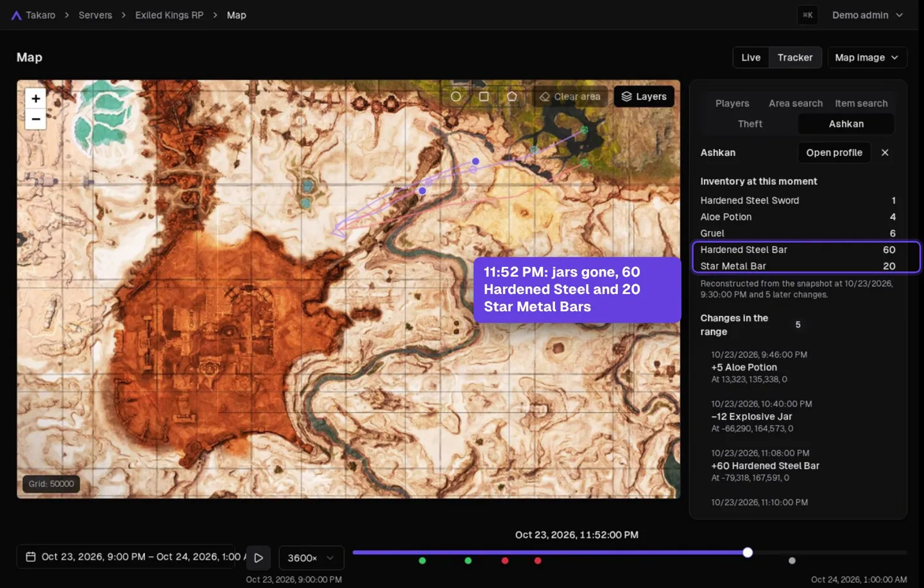The height and width of the screenshot is (588, 924).
Task: Click the 10/23/2026, 11:10:00 PM entry
Action: click(759, 502)
